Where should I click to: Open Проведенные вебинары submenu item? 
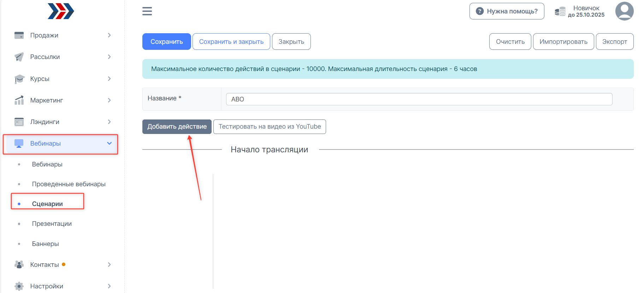pyautogui.click(x=69, y=184)
